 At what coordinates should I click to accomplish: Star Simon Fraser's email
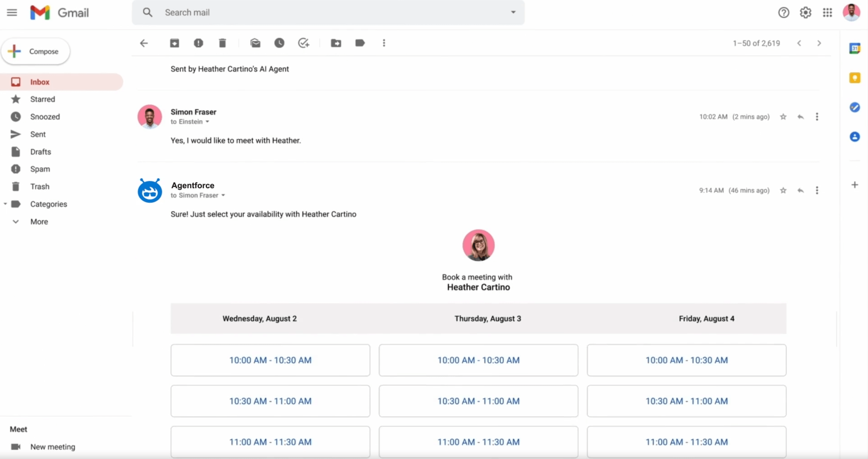click(783, 116)
